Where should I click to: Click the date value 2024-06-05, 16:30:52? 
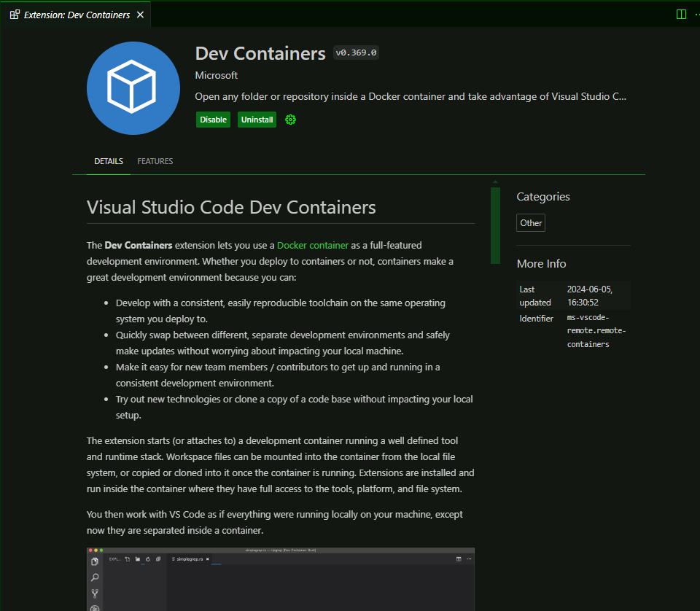(x=590, y=295)
